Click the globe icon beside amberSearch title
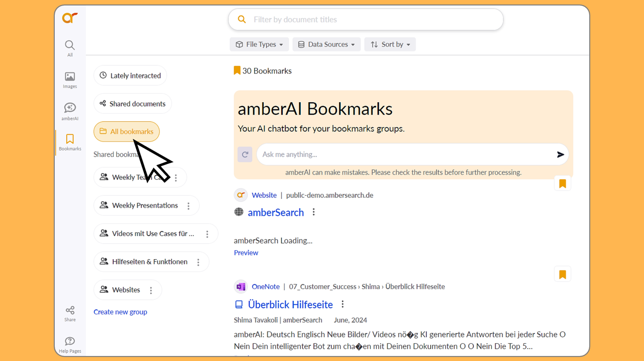The height and width of the screenshot is (361, 644). coord(239,212)
